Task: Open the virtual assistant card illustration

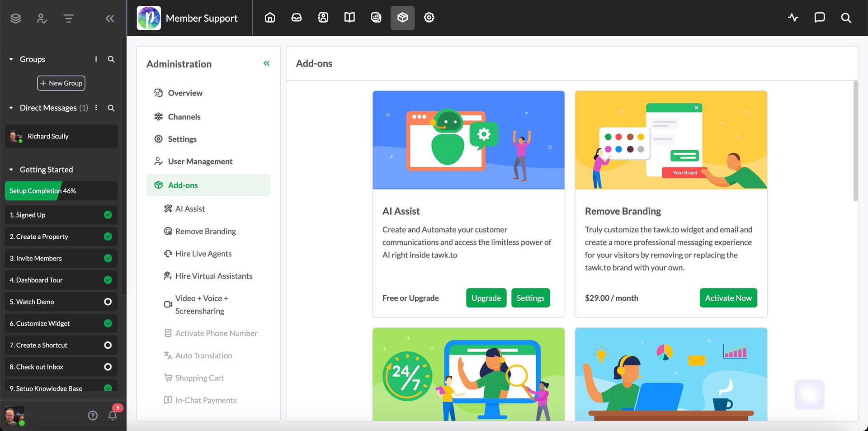Action: 671,375
